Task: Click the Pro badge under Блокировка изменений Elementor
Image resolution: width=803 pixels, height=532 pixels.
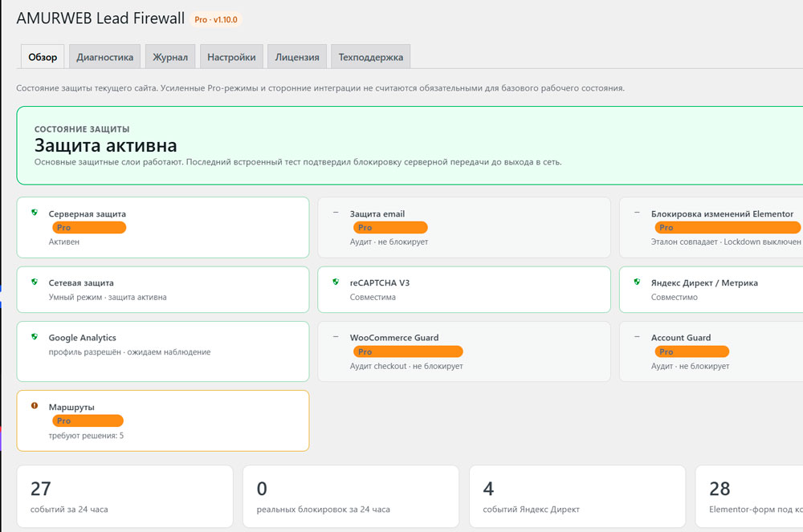Action: 728,228
